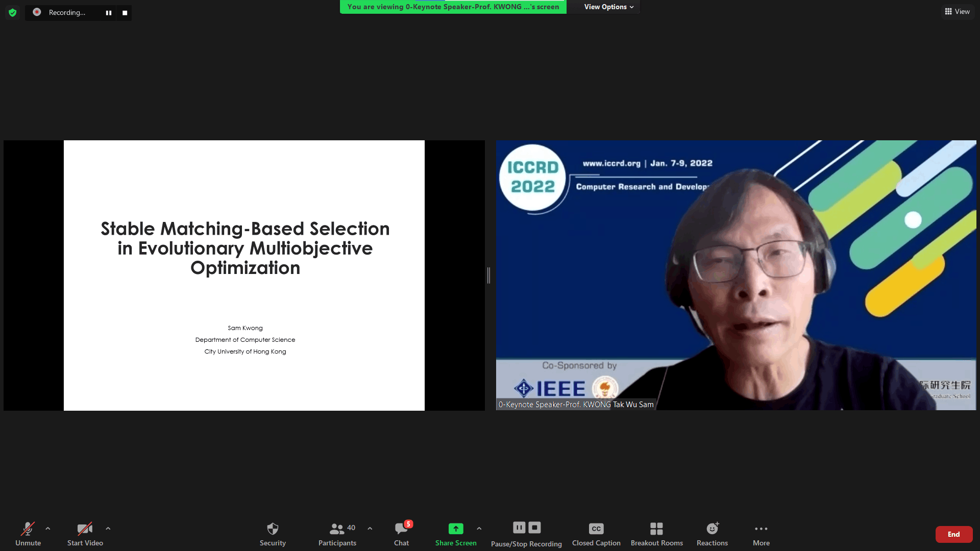The image size is (980, 551).
Task: Stop recording from top-left indicator
Action: pos(125,13)
